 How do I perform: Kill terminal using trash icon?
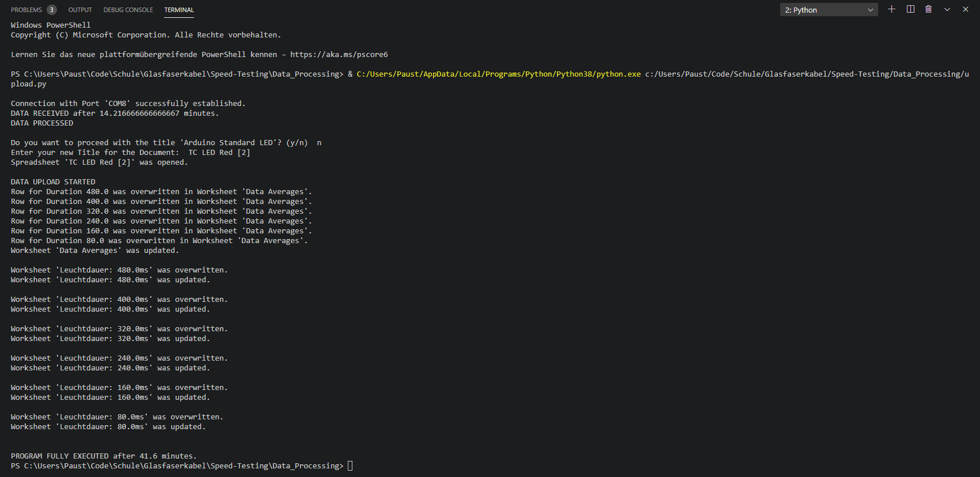pos(928,9)
